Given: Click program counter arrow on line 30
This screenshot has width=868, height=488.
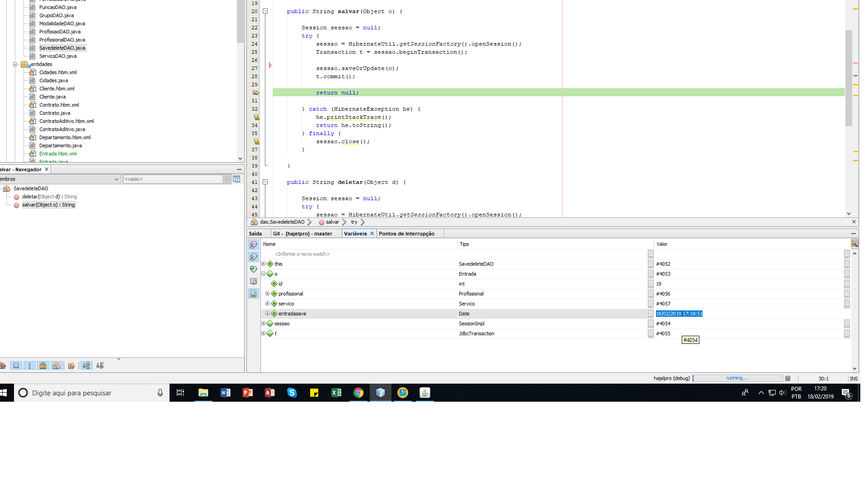Looking at the screenshot, I should pyautogui.click(x=255, y=93).
